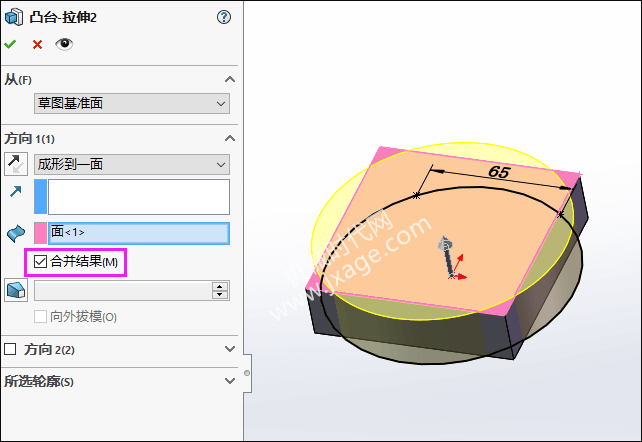This screenshot has height=442, width=642.
Task: Open the 草图基准面 start condition dropdown
Action: (132, 103)
